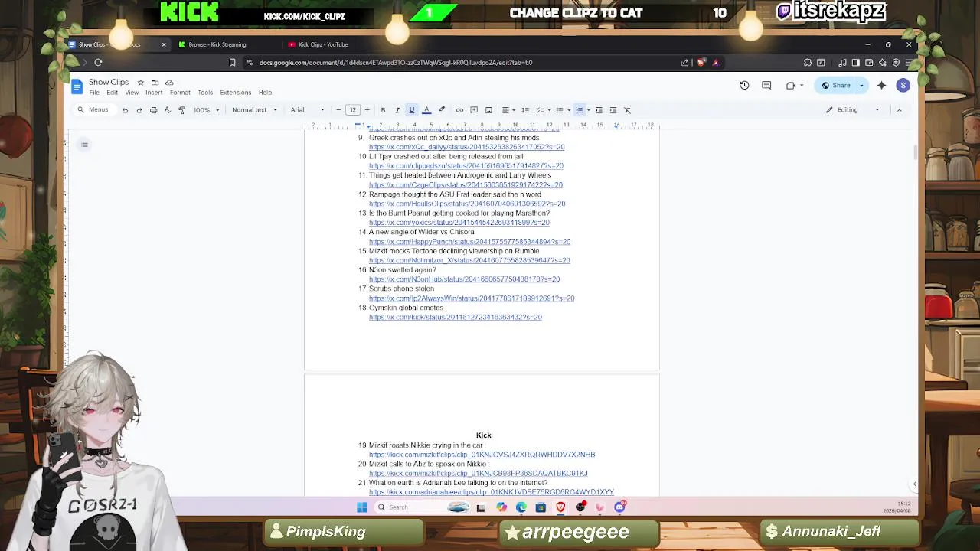Open Lil Tjay crashed out link
Screen dimensions: 980x551
(466, 166)
